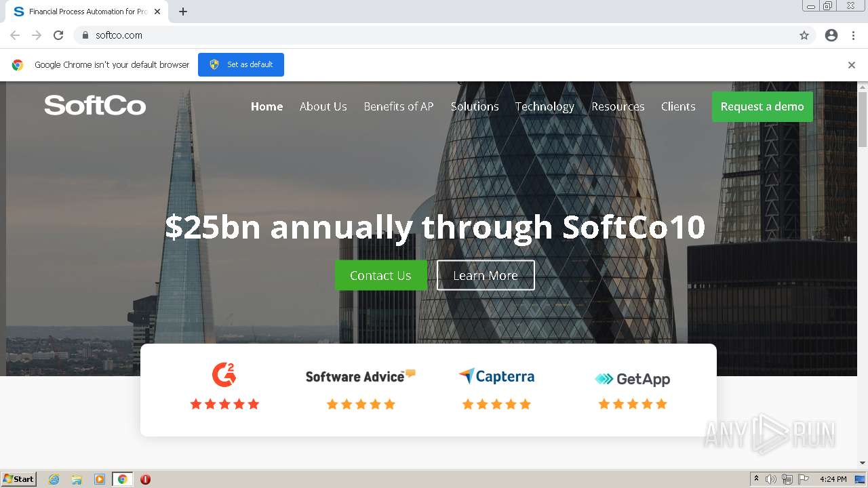Click the Request a demo button

pos(762,106)
